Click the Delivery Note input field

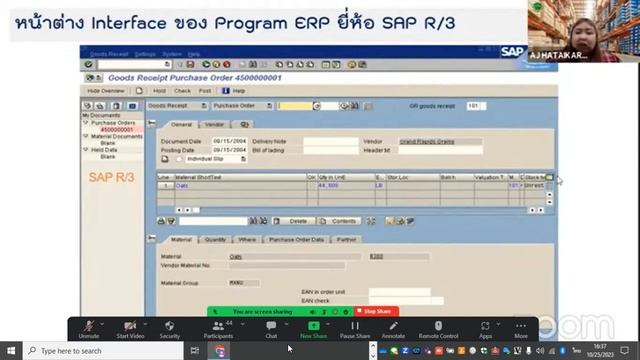[331, 141]
